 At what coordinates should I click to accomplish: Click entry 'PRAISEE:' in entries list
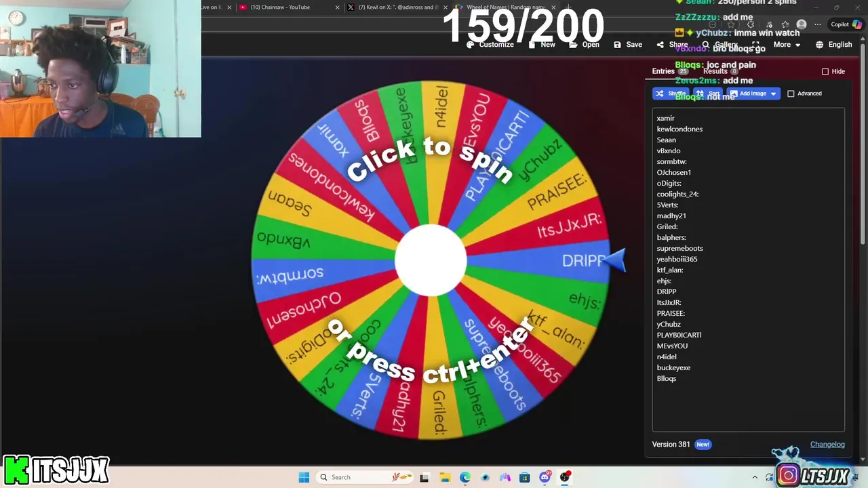[671, 313]
